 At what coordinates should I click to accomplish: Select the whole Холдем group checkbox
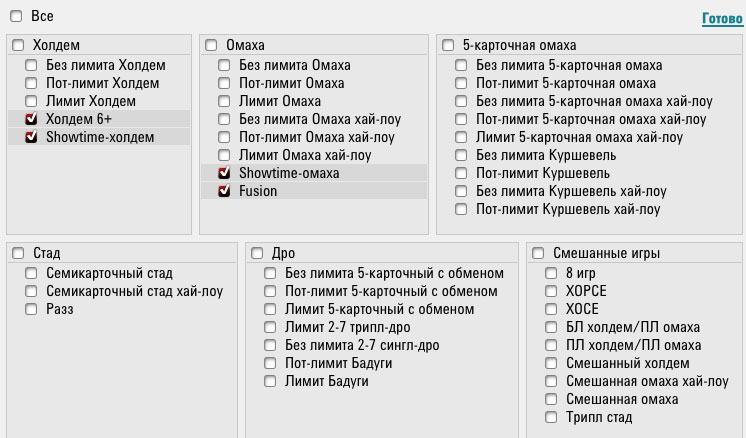pyautogui.click(x=18, y=45)
